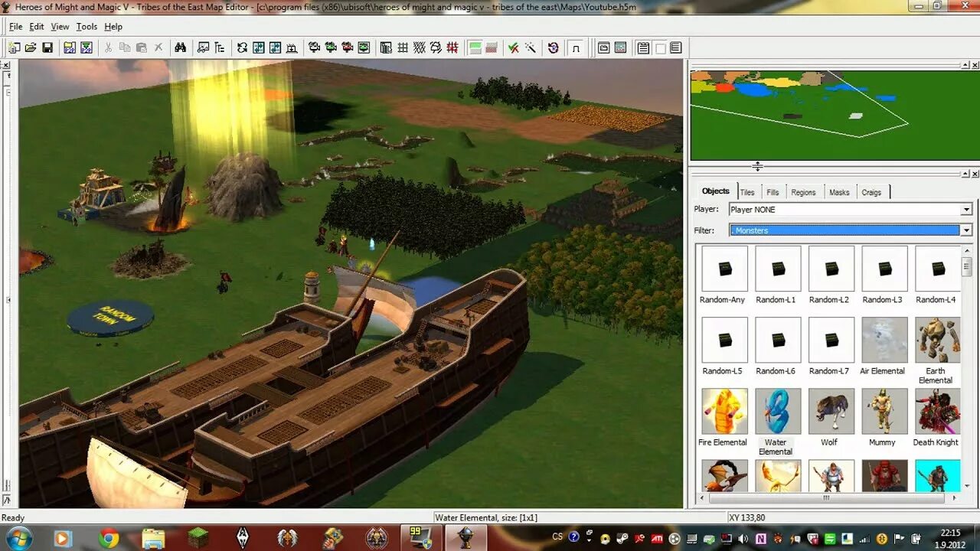Click the red terrain layer toolbar icon
Viewport: 980px width, 551px height.
tap(492, 47)
